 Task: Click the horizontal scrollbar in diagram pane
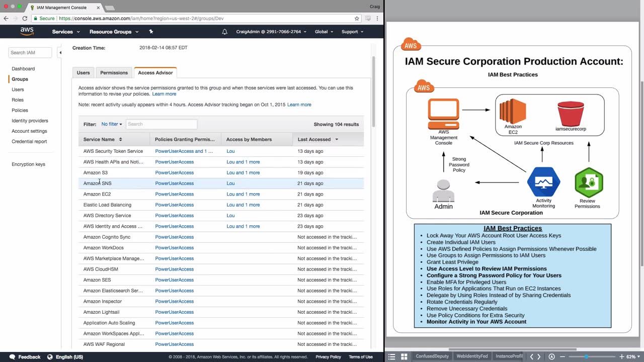513,349
